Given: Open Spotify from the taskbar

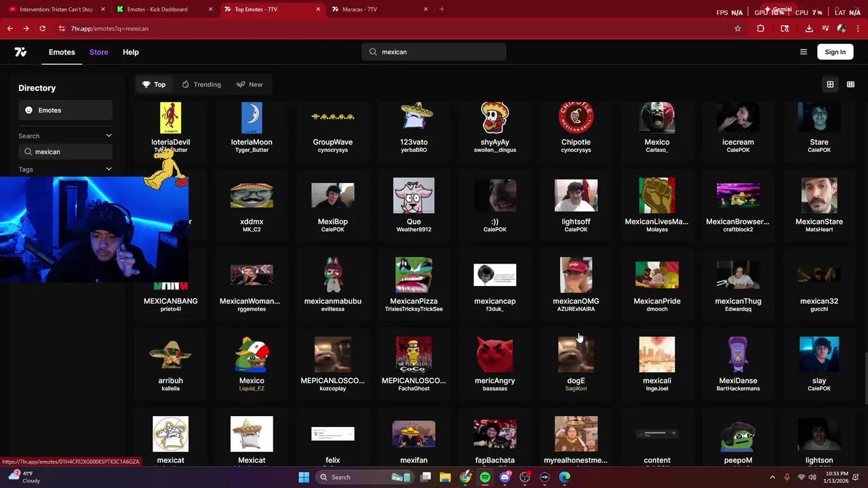Looking at the screenshot, I should coord(485,477).
